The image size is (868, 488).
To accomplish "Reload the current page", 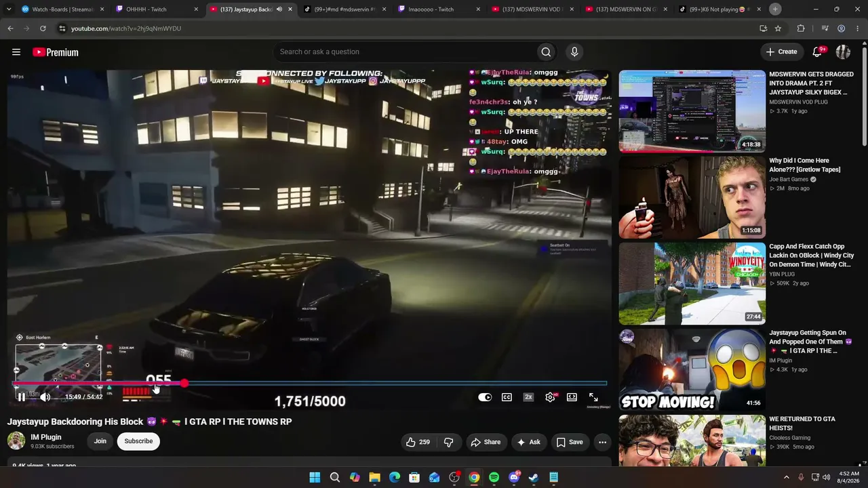I will 43,28.
